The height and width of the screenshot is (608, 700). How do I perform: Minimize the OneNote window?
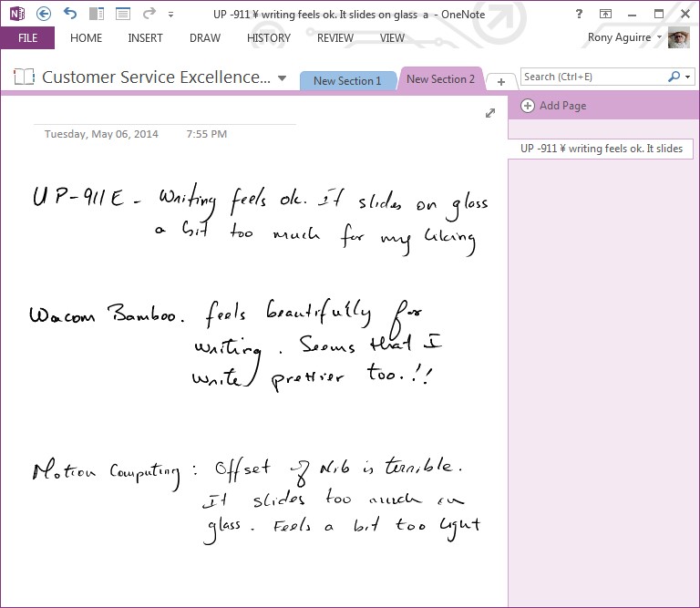click(632, 15)
